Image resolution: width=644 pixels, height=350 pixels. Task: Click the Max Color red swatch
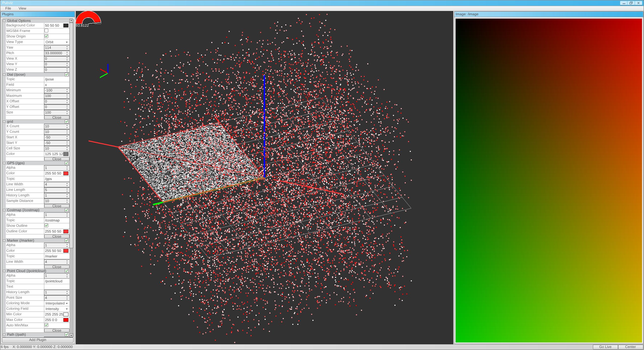pyautogui.click(x=66, y=320)
